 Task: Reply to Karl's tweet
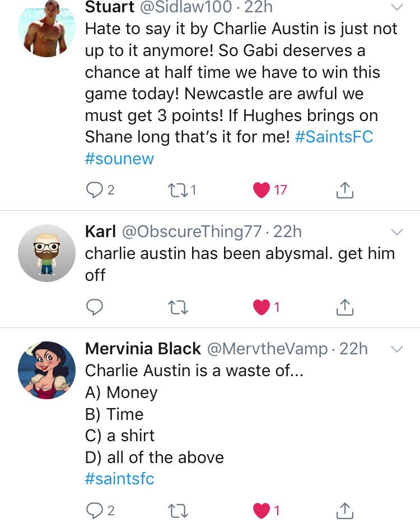click(94, 307)
